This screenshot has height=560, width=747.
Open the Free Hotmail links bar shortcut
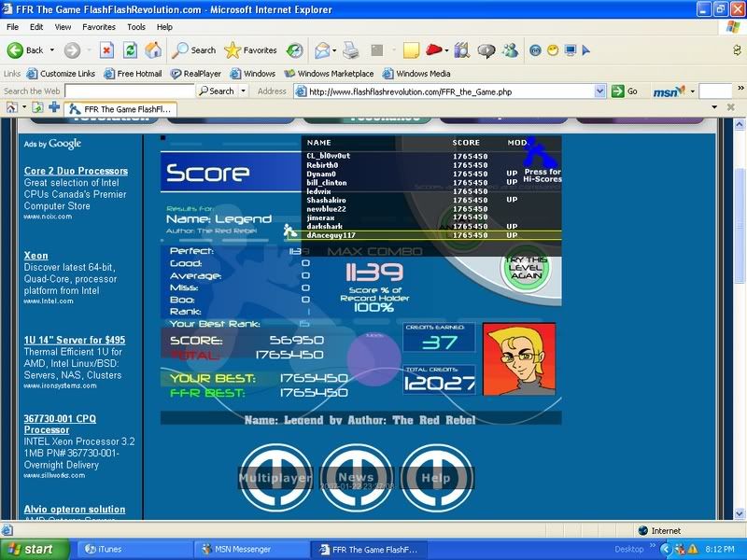[133, 74]
